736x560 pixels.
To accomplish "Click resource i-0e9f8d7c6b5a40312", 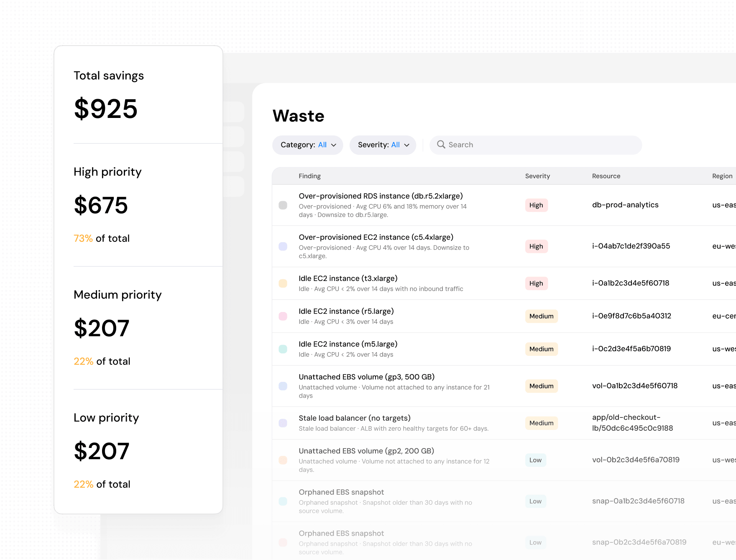I will click(x=631, y=316).
